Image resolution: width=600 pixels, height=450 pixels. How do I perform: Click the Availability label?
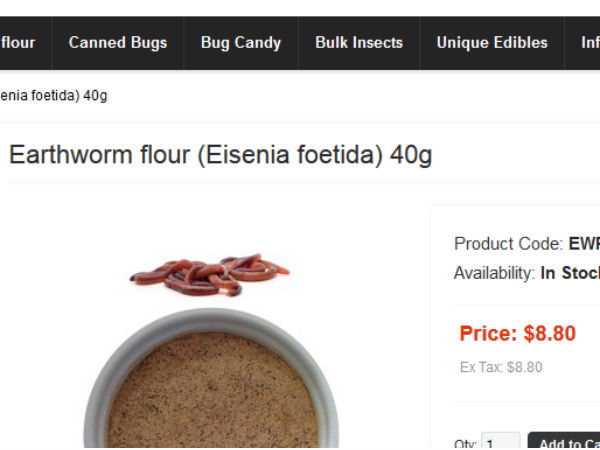tap(494, 273)
